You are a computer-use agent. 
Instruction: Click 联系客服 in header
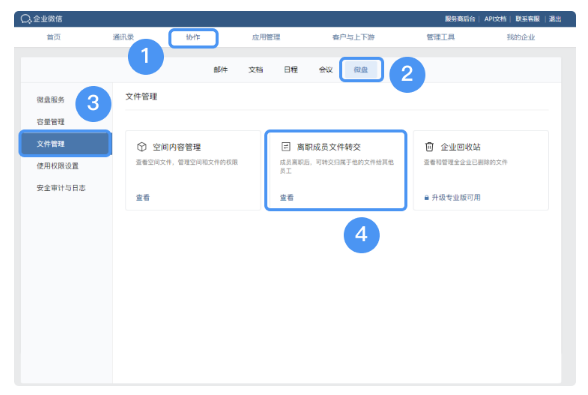coord(527,19)
